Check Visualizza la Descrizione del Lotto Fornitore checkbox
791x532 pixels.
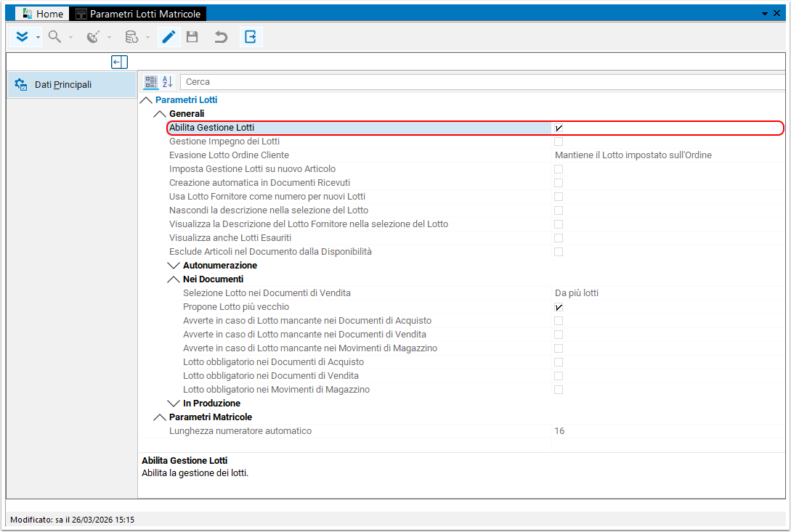pyautogui.click(x=559, y=224)
